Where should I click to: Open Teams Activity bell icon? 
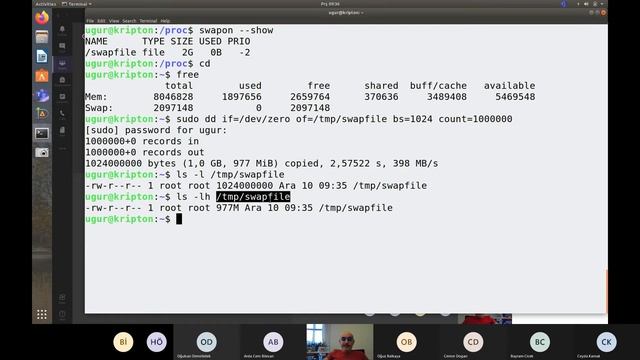pyautogui.click(x=62, y=29)
